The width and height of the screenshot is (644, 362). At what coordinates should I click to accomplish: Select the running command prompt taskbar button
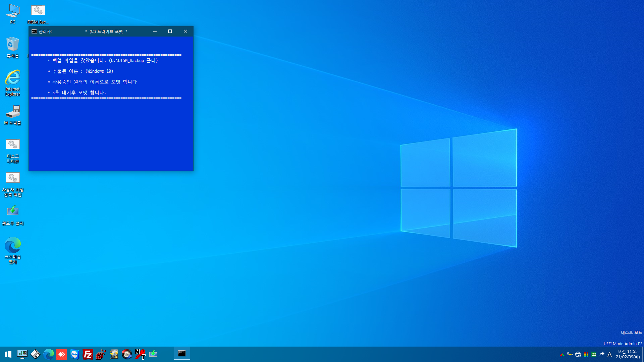182,354
